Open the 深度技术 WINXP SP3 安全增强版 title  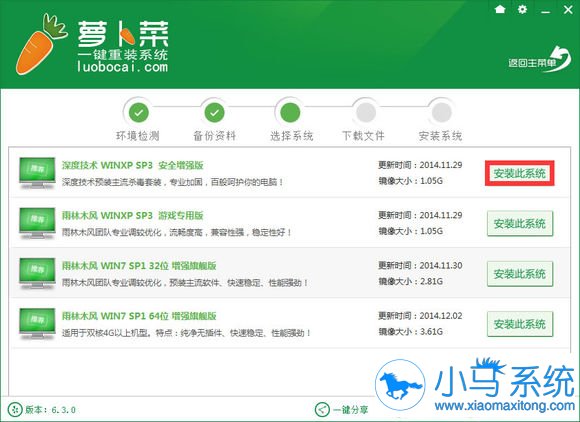click(133, 165)
